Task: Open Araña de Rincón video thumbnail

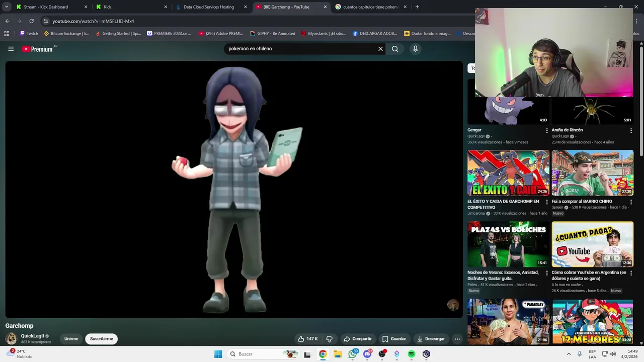Action: click(592, 111)
